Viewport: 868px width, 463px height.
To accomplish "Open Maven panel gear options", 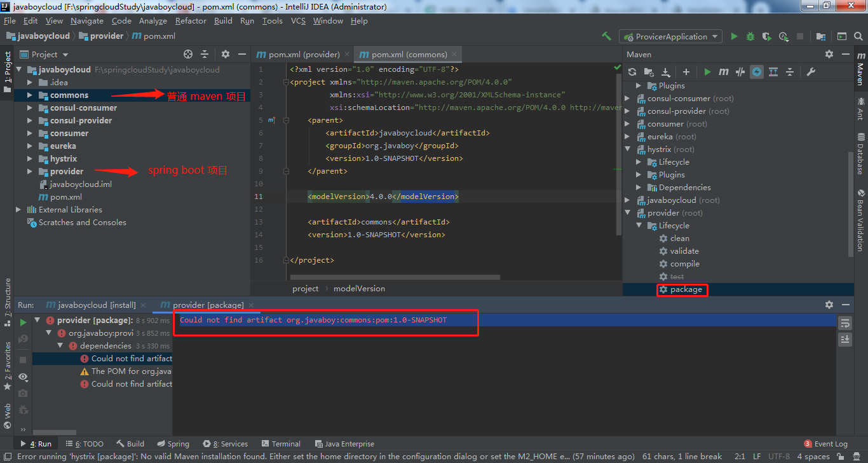I will click(829, 55).
